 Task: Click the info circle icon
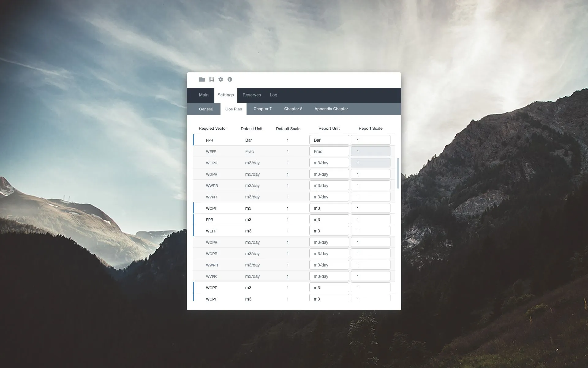pyautogui.click(x=230, y=79)
